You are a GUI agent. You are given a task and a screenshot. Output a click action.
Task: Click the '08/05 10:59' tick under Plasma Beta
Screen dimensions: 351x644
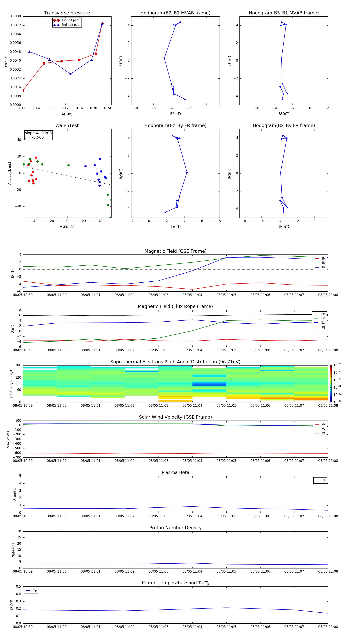pos(23,516)
